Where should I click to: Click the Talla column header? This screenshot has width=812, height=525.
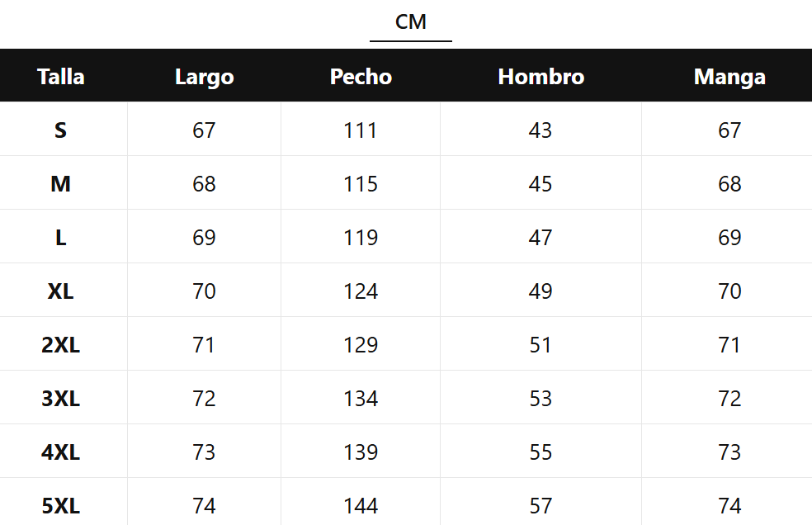[61, 77]
